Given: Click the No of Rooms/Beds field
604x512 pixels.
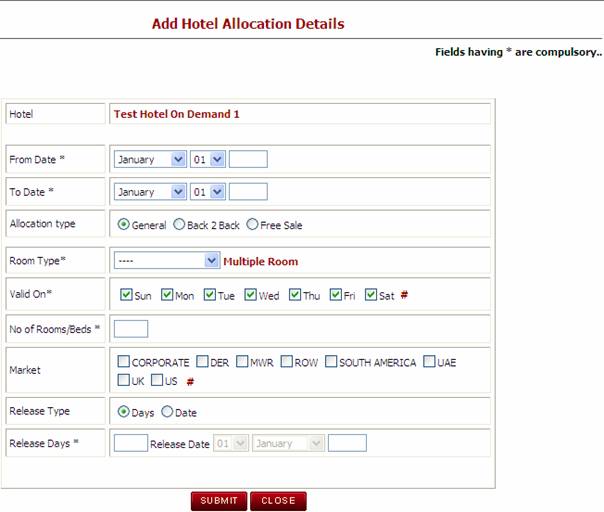Looking at the screenshot, I should tap(131, 328).
